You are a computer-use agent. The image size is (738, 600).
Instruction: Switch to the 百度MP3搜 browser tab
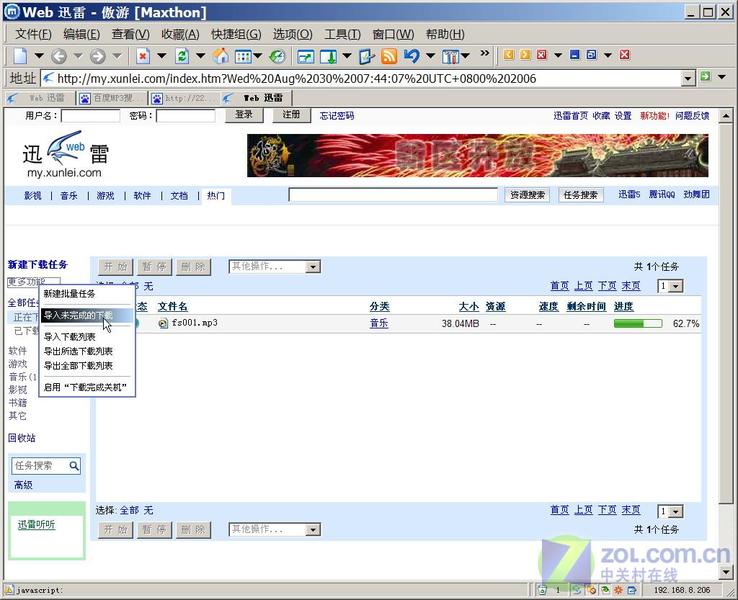(112, 98)
